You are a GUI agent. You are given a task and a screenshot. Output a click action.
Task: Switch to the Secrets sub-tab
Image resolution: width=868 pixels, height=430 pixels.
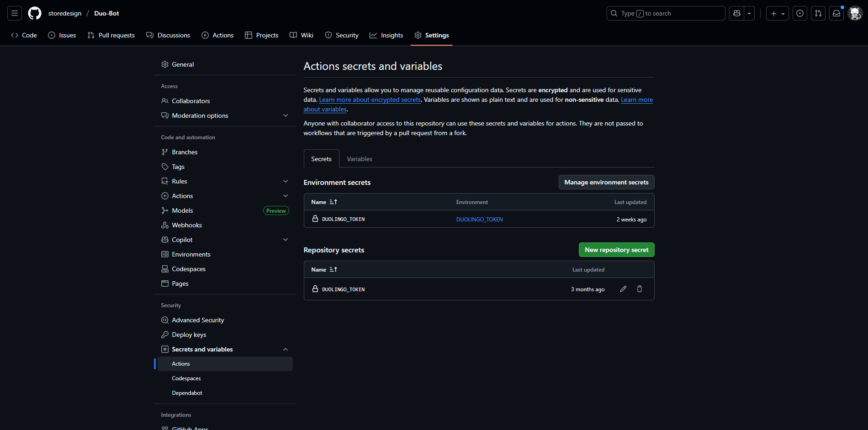tap(321, 159)
